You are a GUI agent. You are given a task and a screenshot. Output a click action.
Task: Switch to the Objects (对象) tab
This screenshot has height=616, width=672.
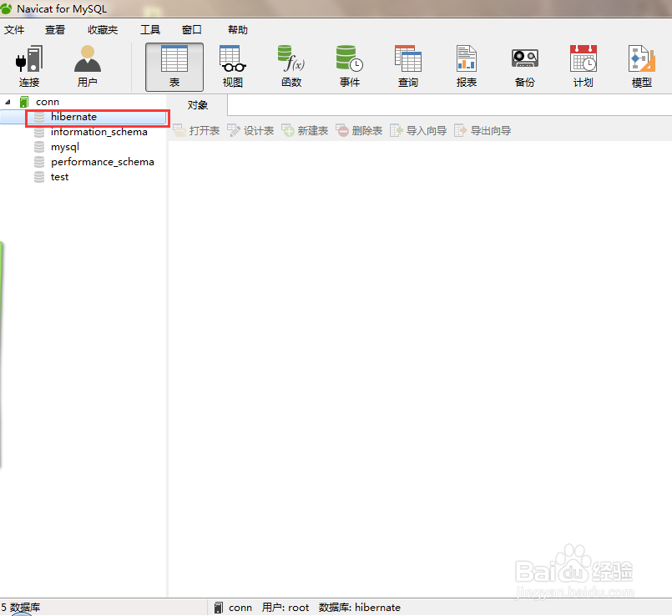[198, 105]
